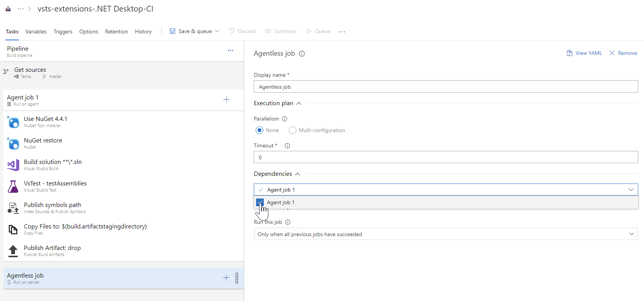Open the Azure DevOps project icon in breadcrumb
Screen dimensions: 644x301
8,8
